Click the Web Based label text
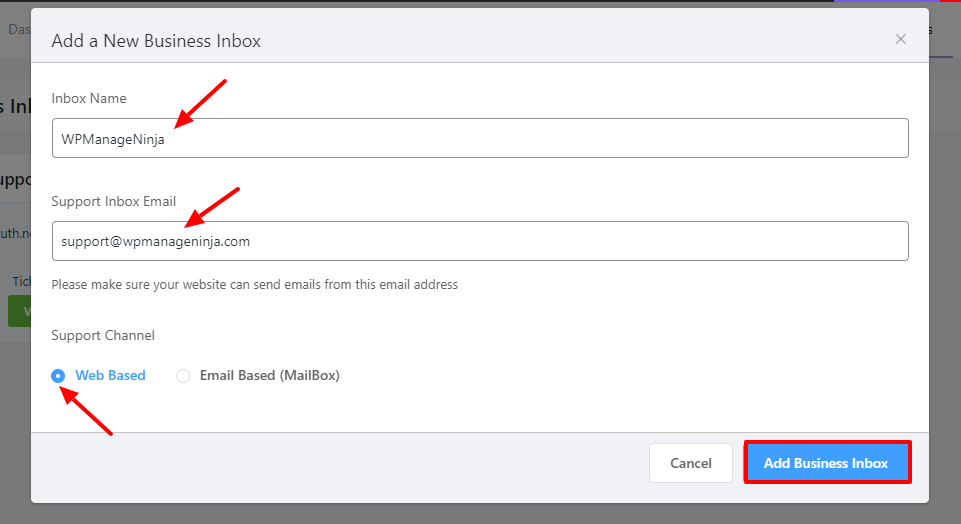961x524 pixels. pyautogui.click(x=110, y=375)
